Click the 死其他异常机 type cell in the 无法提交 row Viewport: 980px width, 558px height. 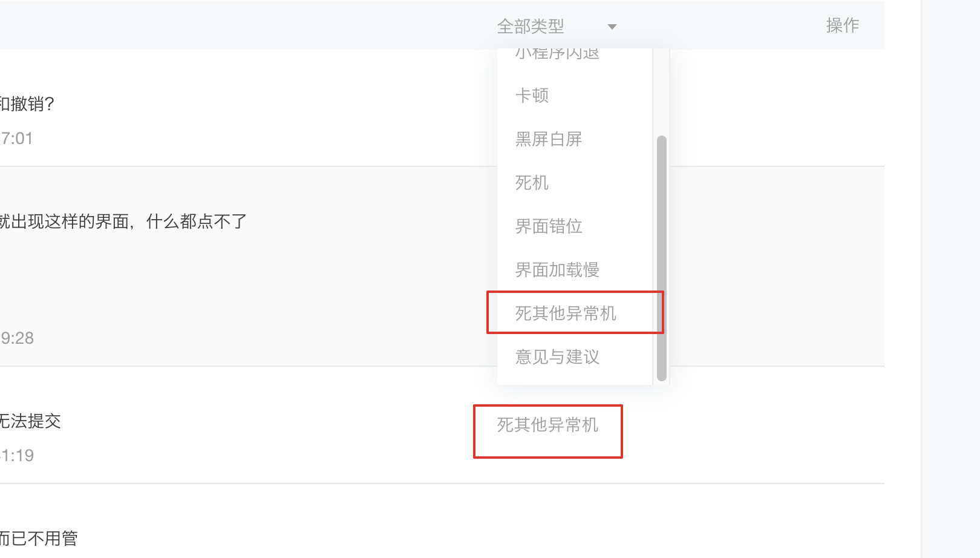click(x=547, y=425)
